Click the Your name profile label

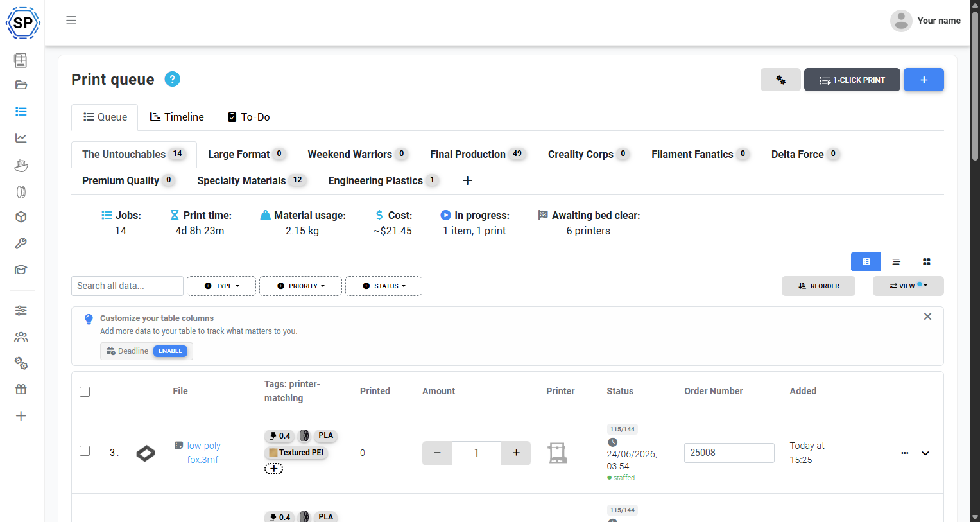[x=939, y=21]
